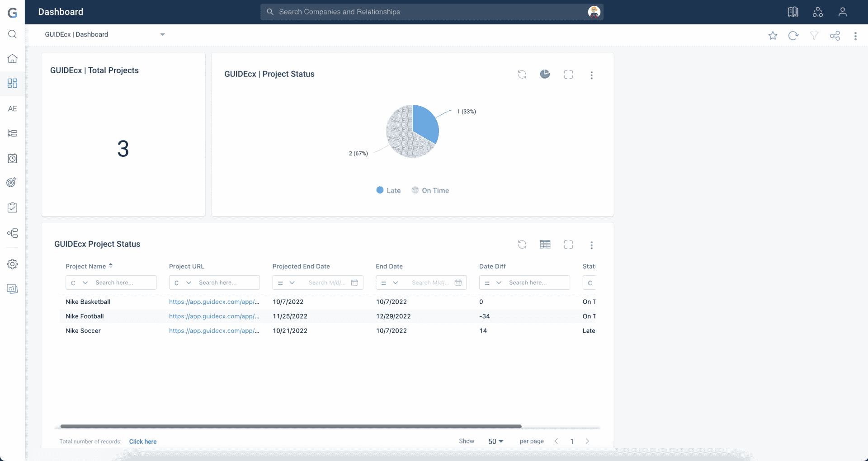Viewport: 868px width, 461px height.
Task: Select the Nike Soccer row name
Action: pos(83,331)
